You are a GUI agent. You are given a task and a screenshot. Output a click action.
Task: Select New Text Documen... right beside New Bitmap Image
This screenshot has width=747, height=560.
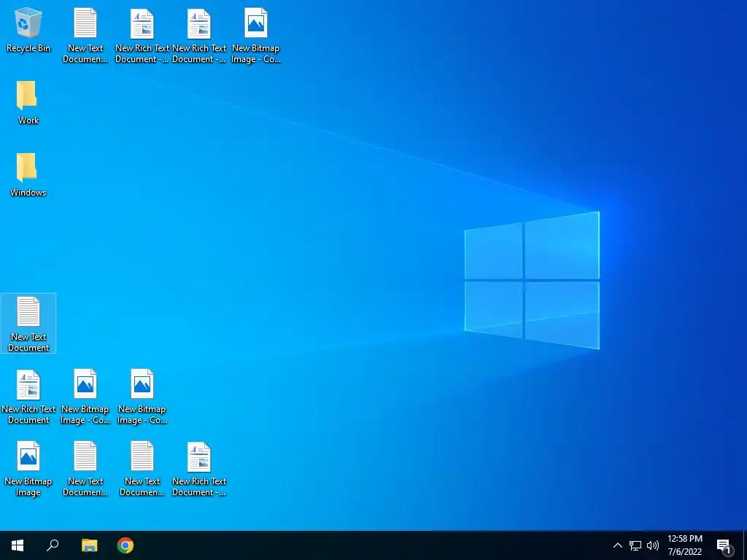(x=85, y=469)
